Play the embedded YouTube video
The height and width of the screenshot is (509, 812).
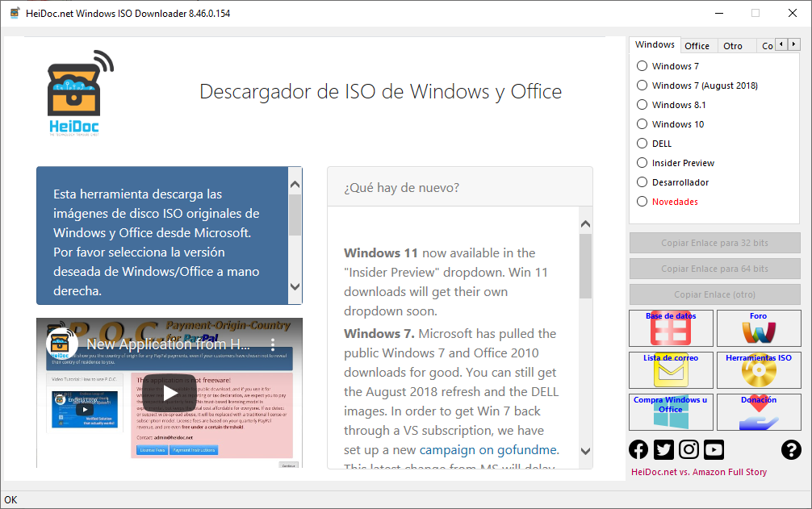(170, 393)
